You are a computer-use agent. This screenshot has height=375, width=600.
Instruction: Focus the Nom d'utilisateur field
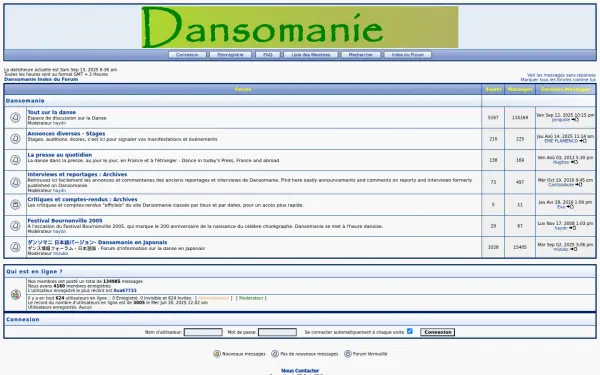click(203, 332)
